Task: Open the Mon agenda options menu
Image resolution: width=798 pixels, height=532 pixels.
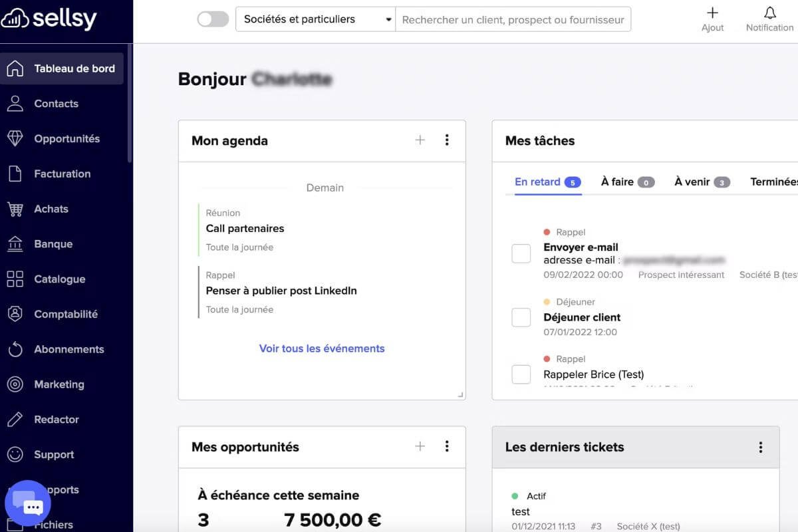Action: [447, 140]
